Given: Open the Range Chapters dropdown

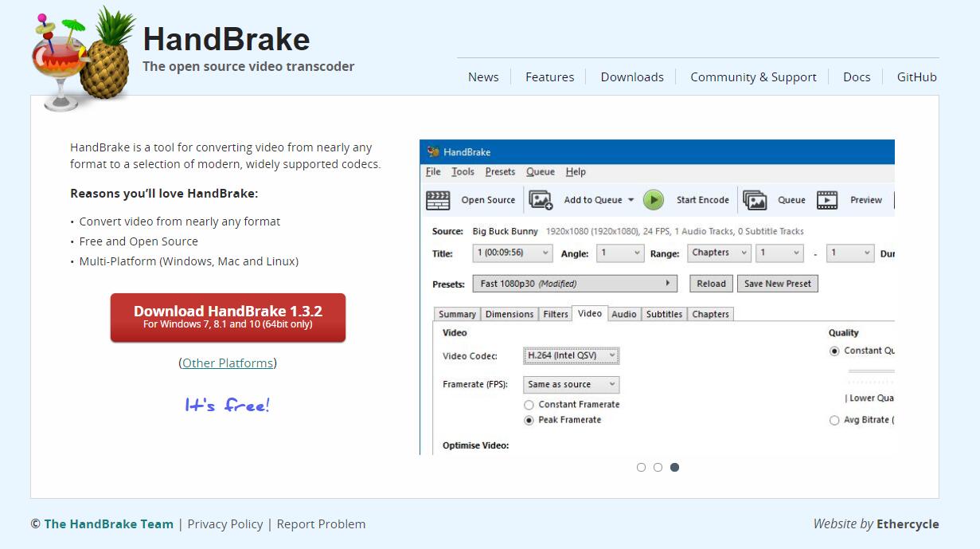Looking at the screenshot, I should (x=719, y=253).
